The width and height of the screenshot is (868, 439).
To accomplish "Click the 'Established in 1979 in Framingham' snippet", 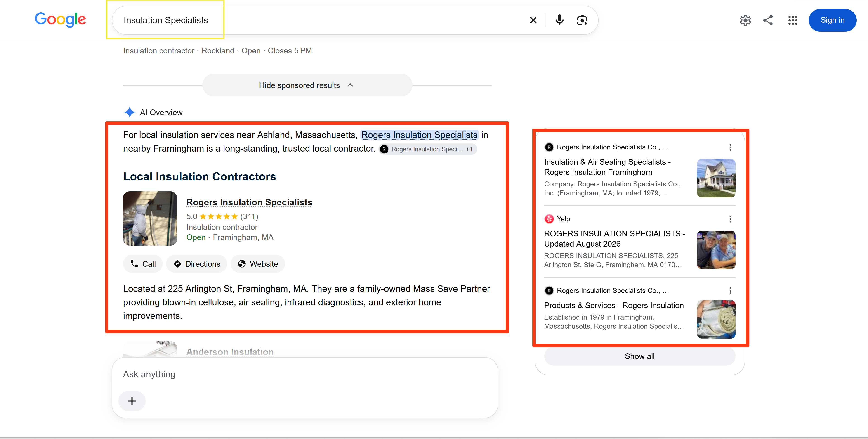I will pos(614,322).
